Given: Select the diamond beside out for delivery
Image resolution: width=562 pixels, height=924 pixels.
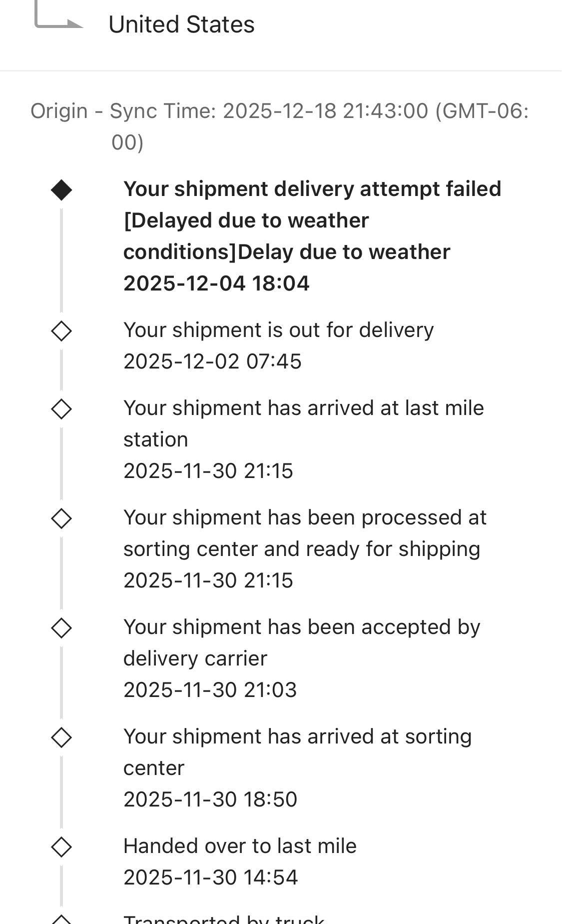Looking at the screenshot, I should [61, 331].
